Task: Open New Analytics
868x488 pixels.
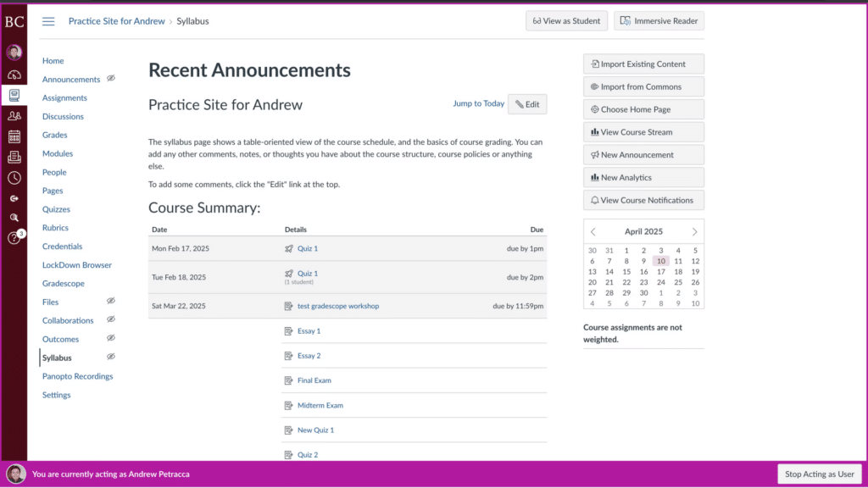Action: [644, 178]
